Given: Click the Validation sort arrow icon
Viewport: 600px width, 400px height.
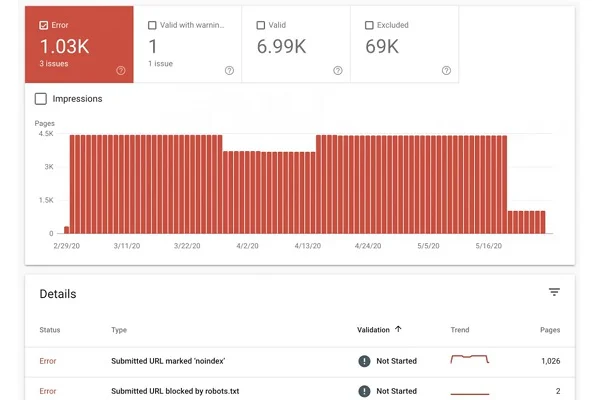Looking at the screenshot, I should pos(399,329).
